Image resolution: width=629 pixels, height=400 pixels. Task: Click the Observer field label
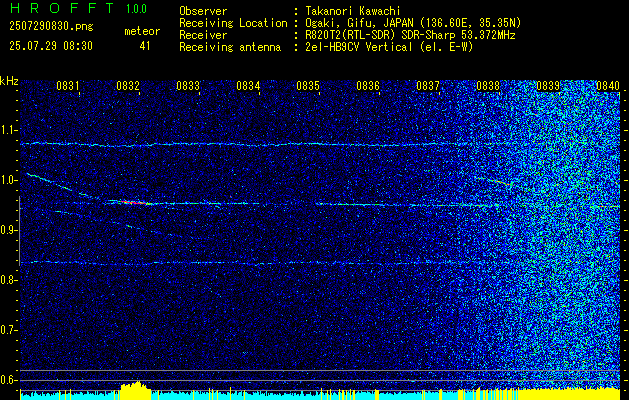pyautogui.click(x=203, y=11)
